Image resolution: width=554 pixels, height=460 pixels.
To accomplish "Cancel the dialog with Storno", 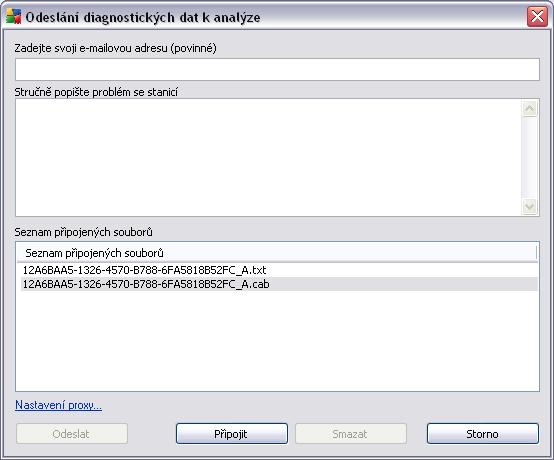I will click(x=483, y=434).
